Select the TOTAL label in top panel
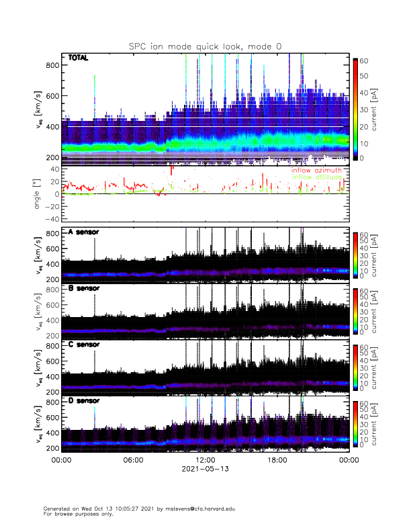This screenshot has height=532, width=411. tap(79, 59)
